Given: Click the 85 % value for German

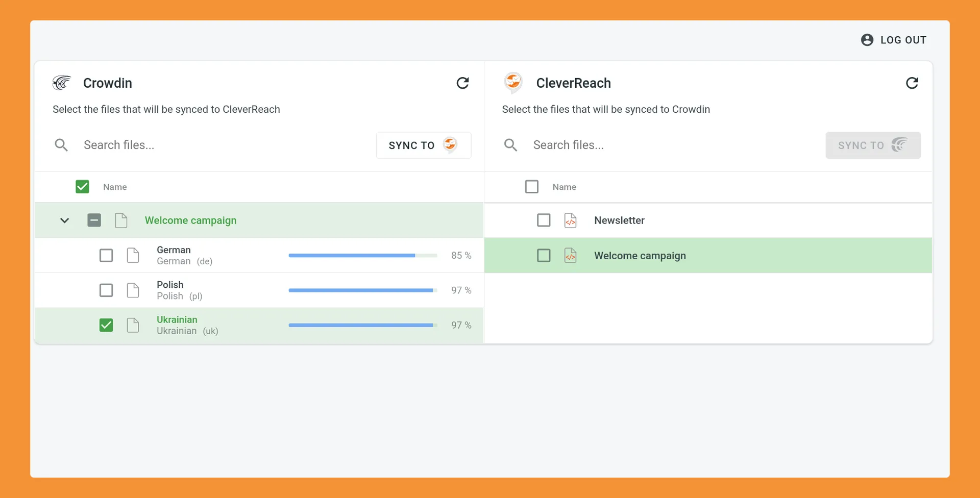Looking at the screenshot, I should (461, 255).
